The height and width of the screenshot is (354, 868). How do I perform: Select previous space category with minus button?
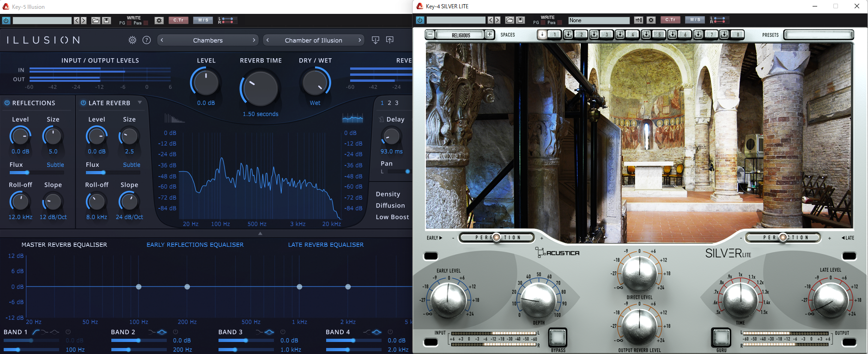click(430, 35)
